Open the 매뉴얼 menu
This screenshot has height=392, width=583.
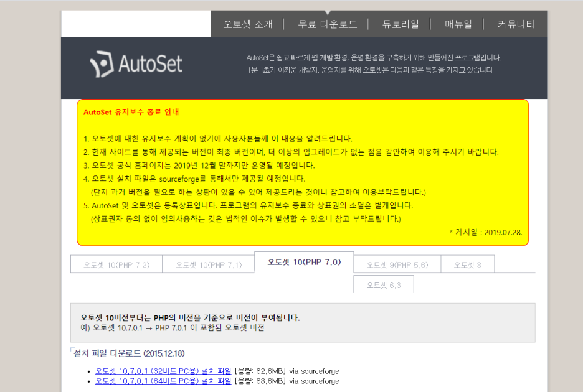click(x=458, y=24)
